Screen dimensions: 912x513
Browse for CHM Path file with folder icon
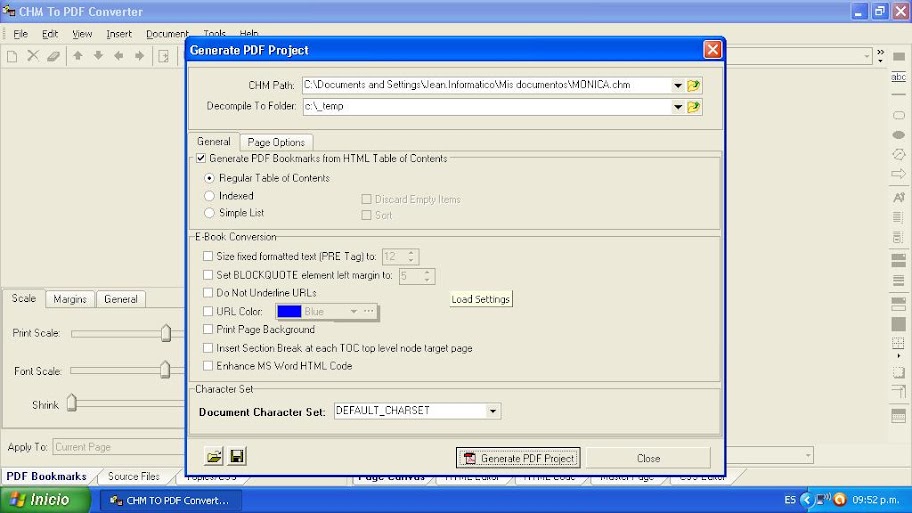[693, 86]
